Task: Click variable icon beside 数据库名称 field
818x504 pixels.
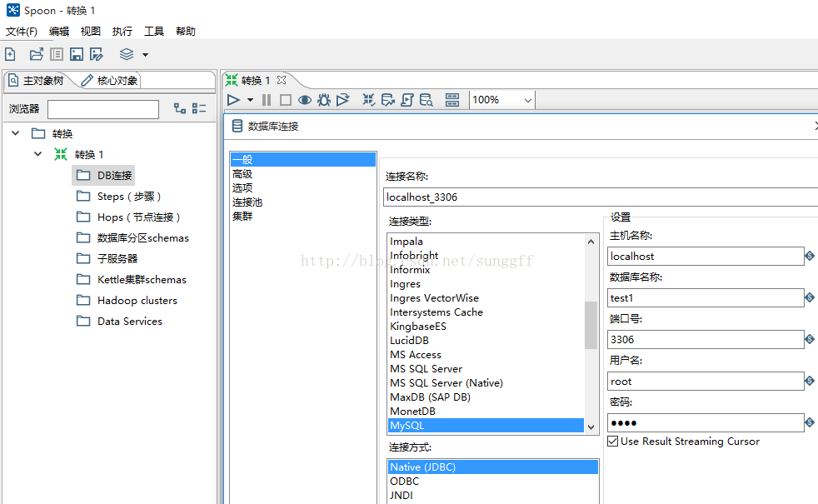Action: point(810,297)
